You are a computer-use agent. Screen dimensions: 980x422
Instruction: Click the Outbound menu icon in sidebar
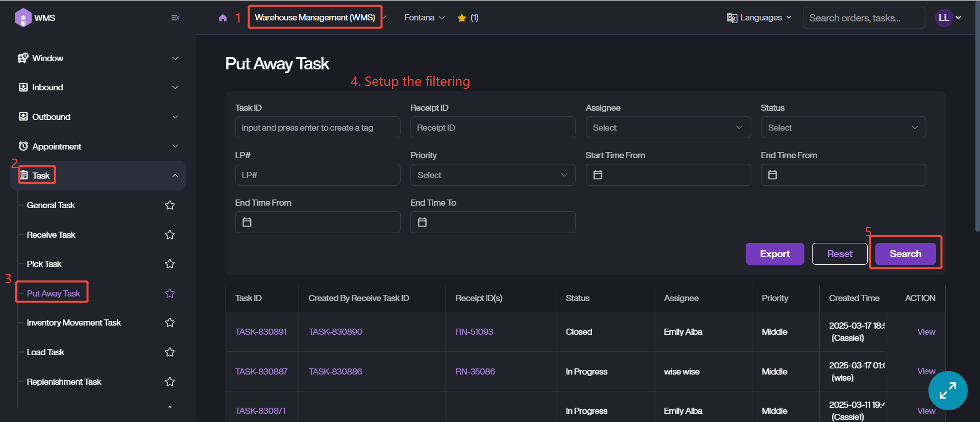click(x=23, y=117)
